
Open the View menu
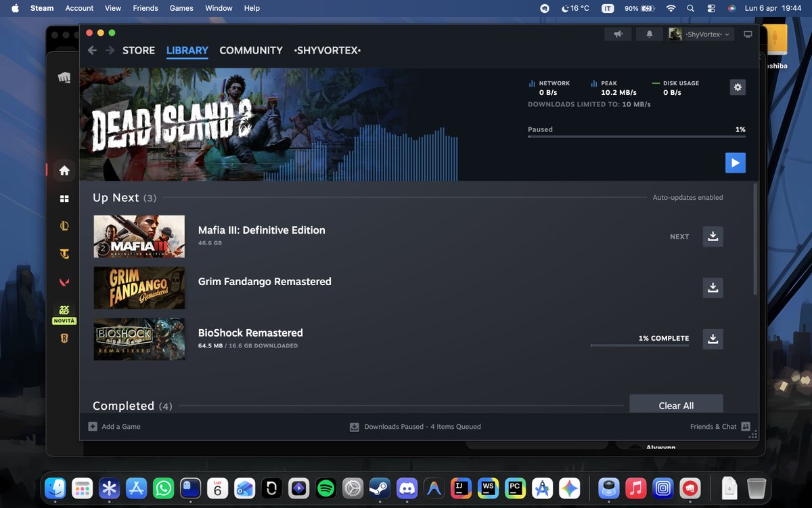click(x=113, y=8)
